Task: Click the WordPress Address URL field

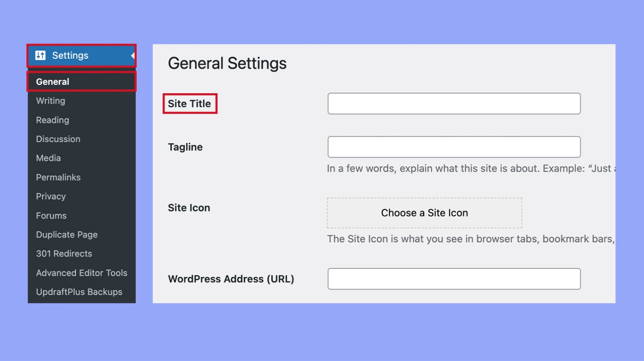Action: tap(453, 279)
